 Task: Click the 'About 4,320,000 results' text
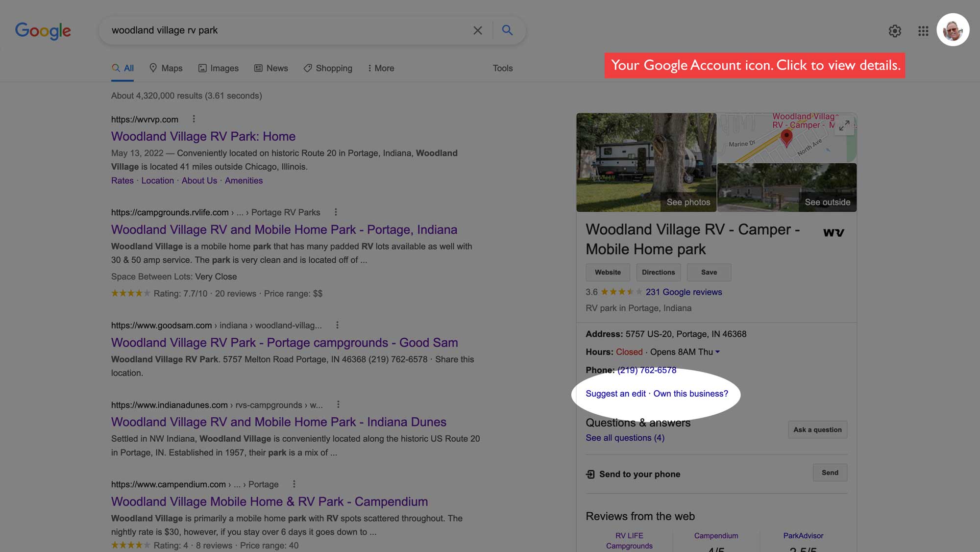coord(187,96)
